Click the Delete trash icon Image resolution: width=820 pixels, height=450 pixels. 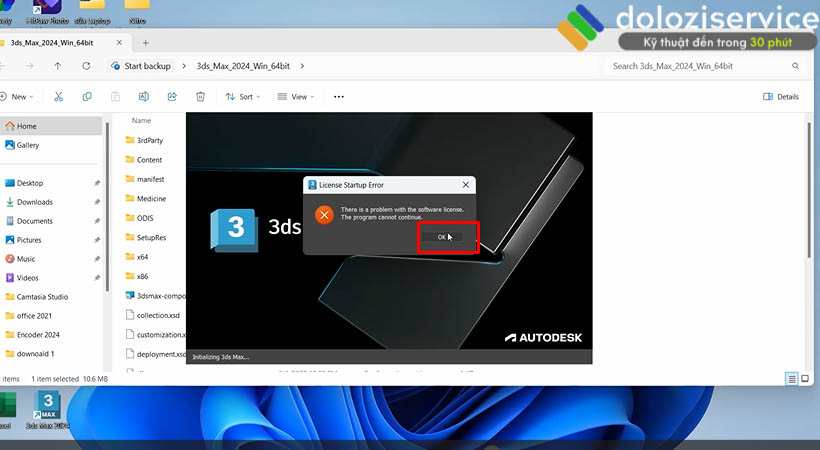(x=201, y=97)
